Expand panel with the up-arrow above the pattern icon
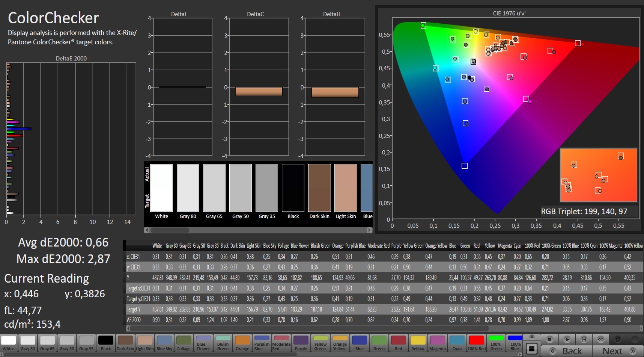This screenshot has height=357, width=644. pyautogui.click(x=531, y=336)
